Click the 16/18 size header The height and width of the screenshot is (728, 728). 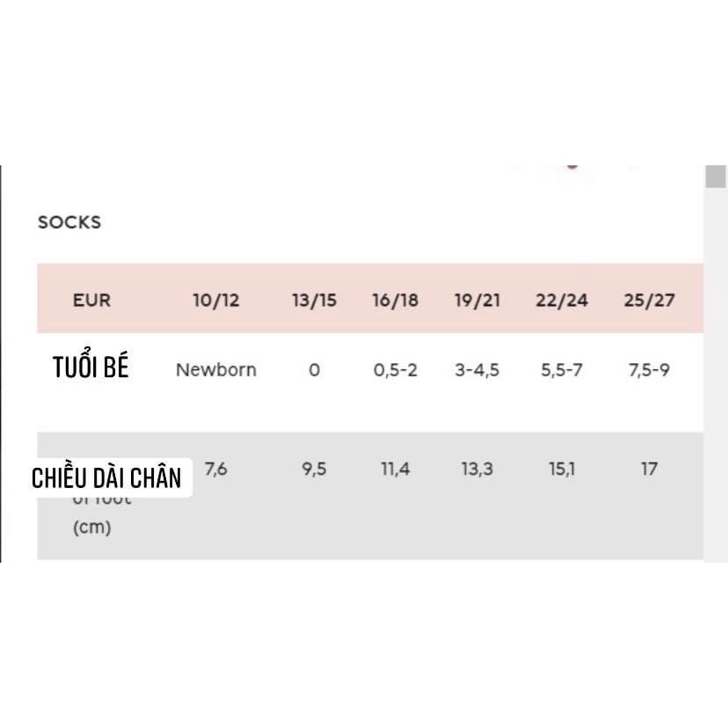point(395,300)
